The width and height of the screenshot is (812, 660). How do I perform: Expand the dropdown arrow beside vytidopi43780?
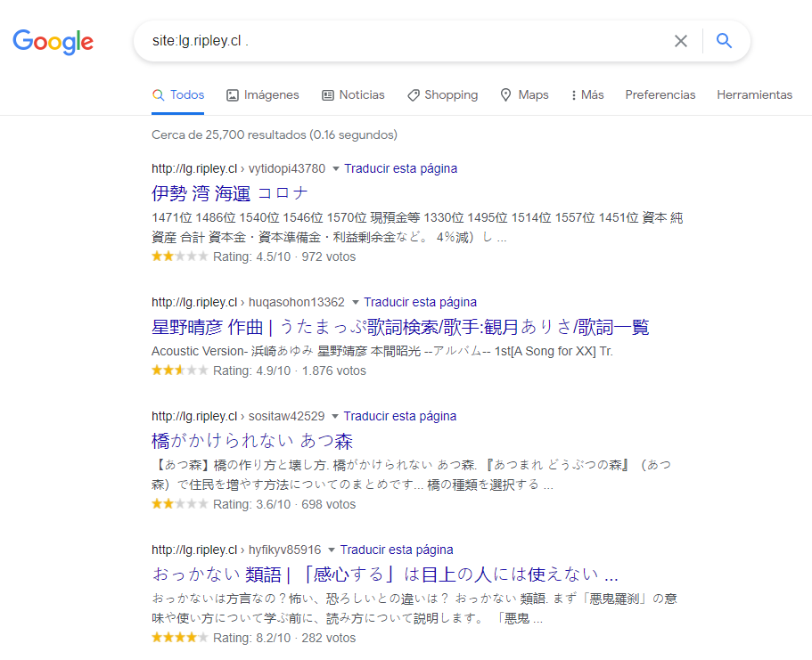[x=335, y=168]
